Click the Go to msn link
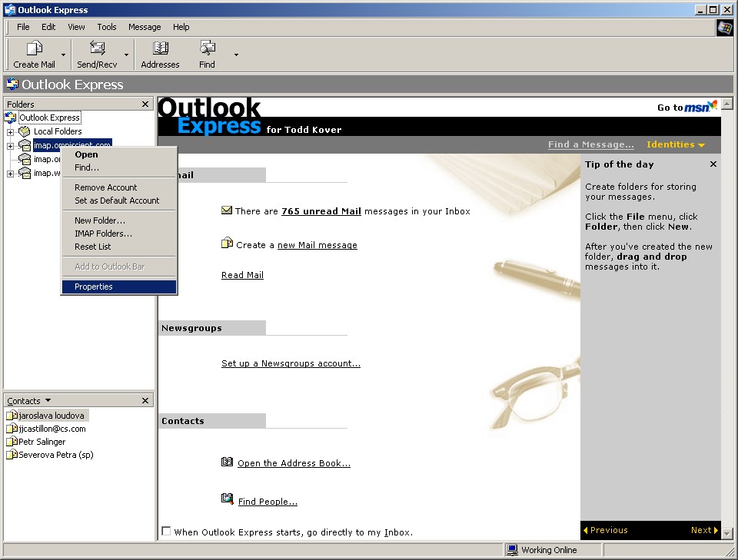 coord(687,107)
